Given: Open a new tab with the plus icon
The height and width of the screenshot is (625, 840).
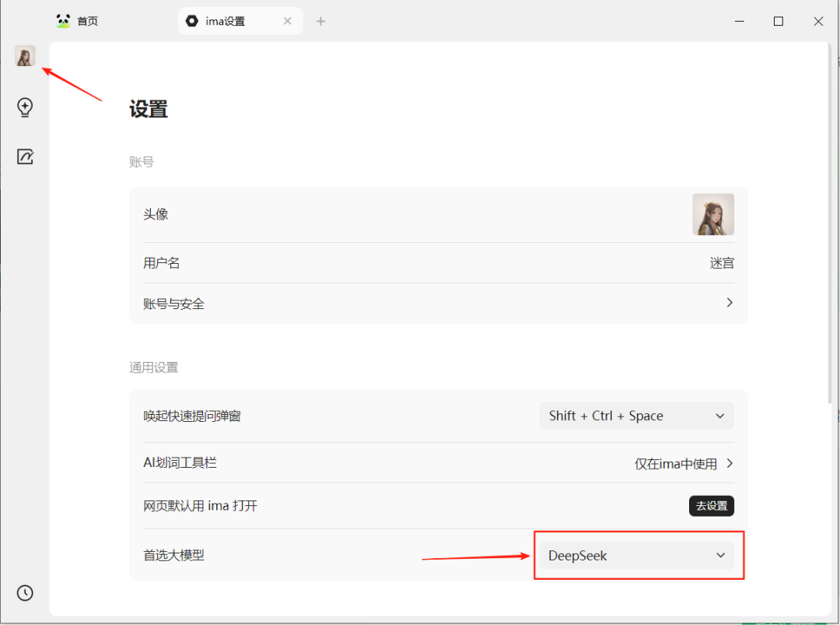Looking at the screenshot, I should click(x=320, y=21).
